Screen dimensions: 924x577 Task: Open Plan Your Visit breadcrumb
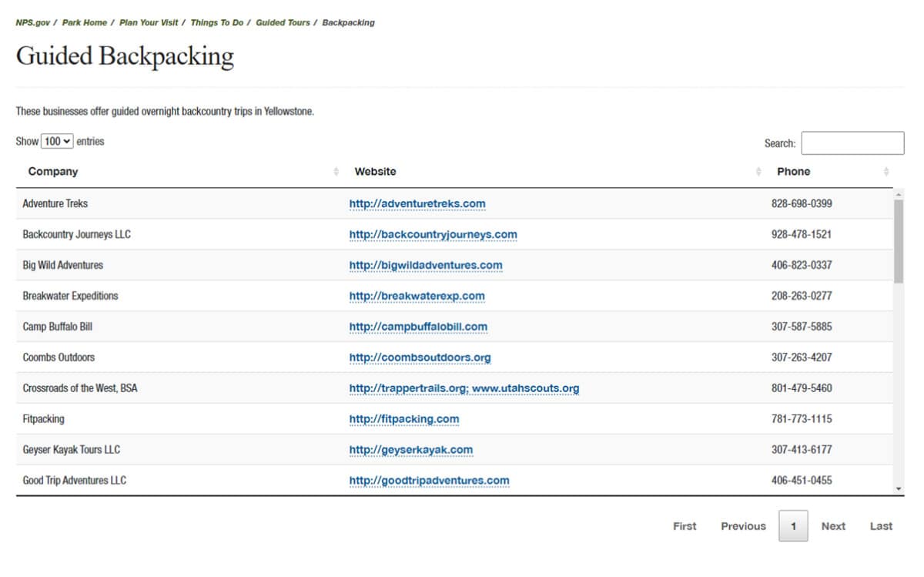[149, 23]
